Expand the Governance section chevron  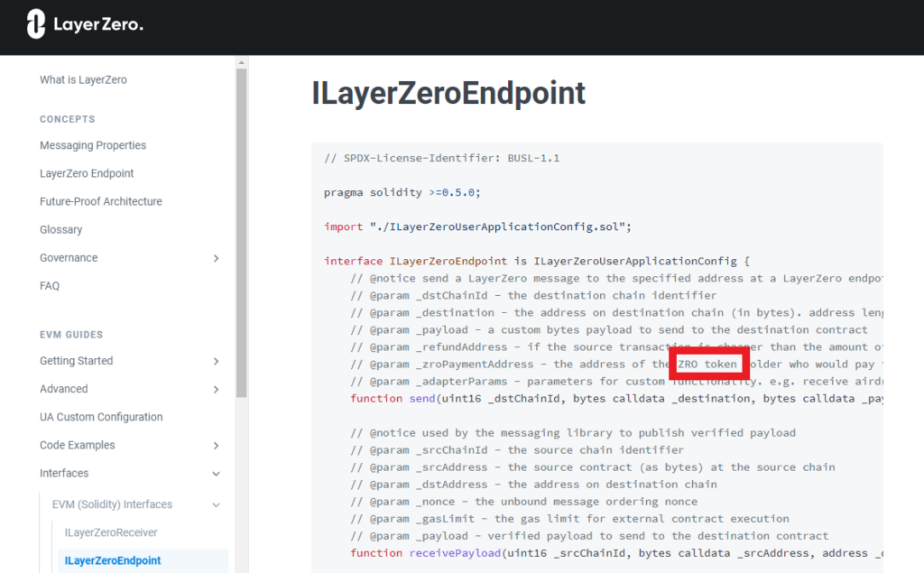pos(217,258)
